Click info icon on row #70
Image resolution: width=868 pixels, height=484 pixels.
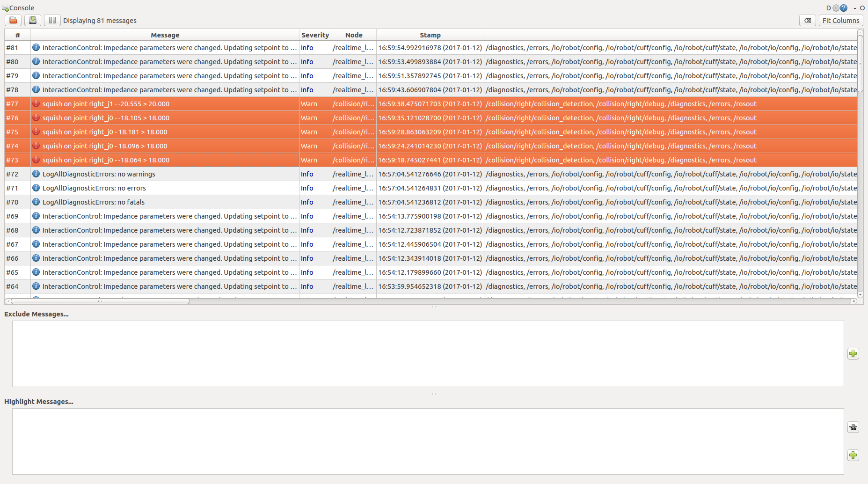(x=36, y=202)
